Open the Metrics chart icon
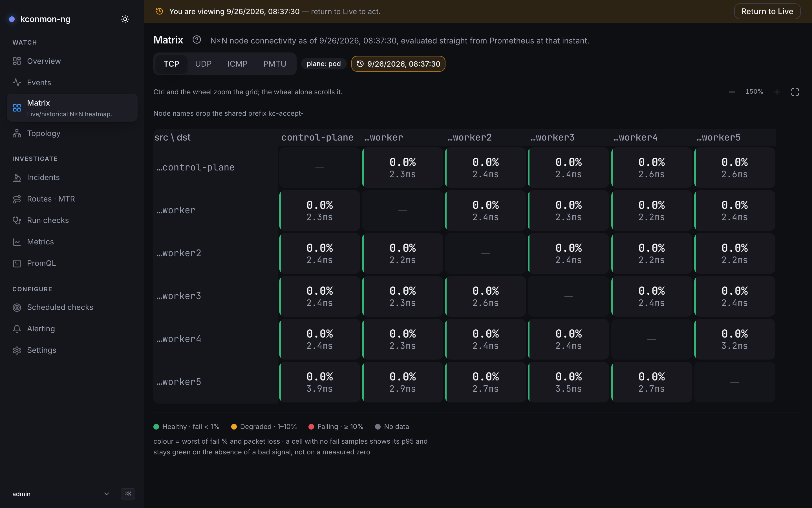Viewport: 812px width, 508px height. pyautogui.click(x=17, y=242)
